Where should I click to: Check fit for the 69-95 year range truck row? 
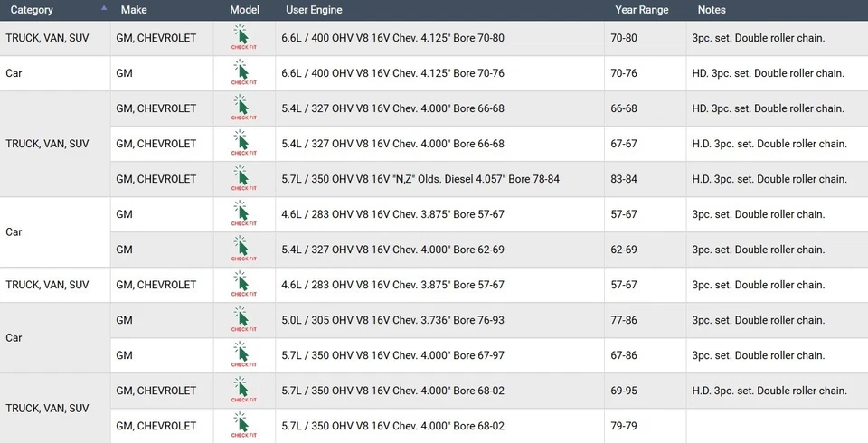pos(241,391)
